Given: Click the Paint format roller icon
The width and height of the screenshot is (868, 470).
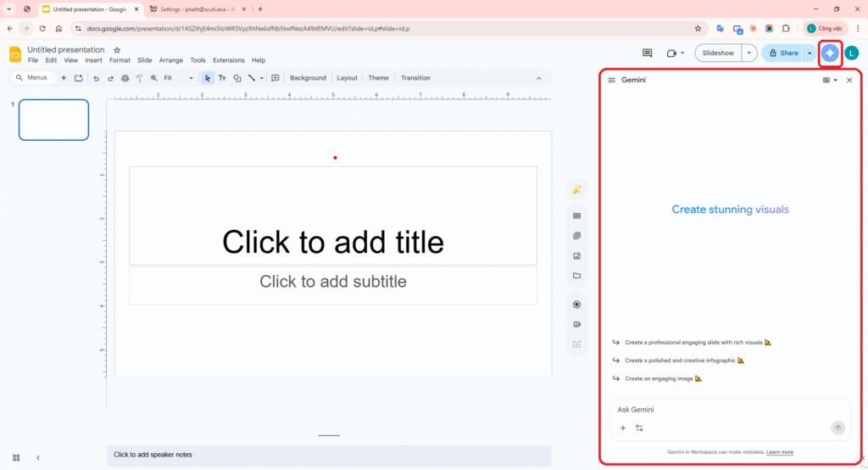Looking at the screenshot, I should pos(139,78).
